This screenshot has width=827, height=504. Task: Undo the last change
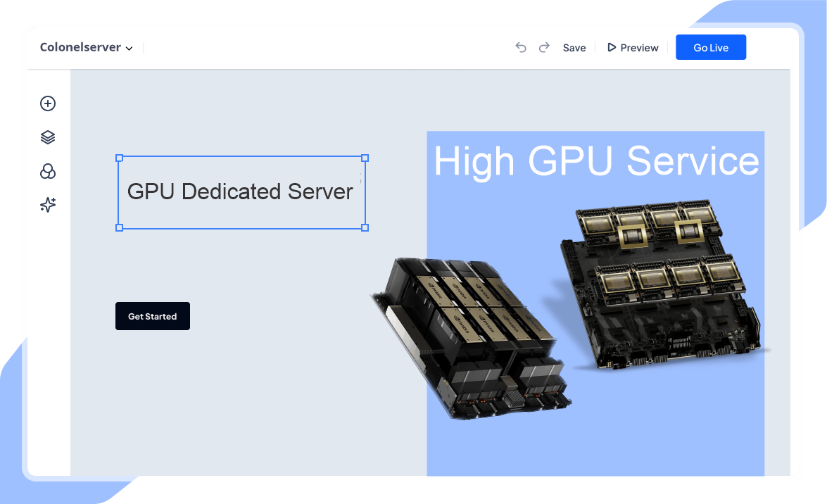point(521,47)
